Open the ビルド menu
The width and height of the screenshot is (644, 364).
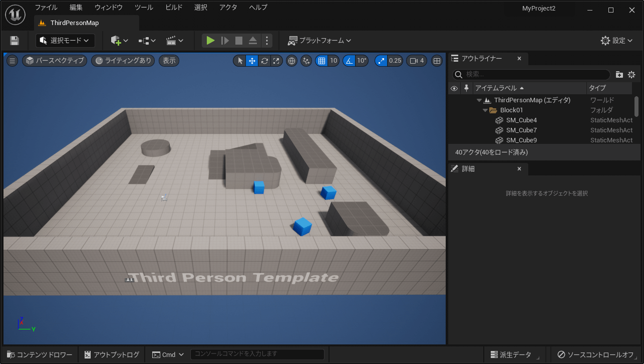point(174,8)
